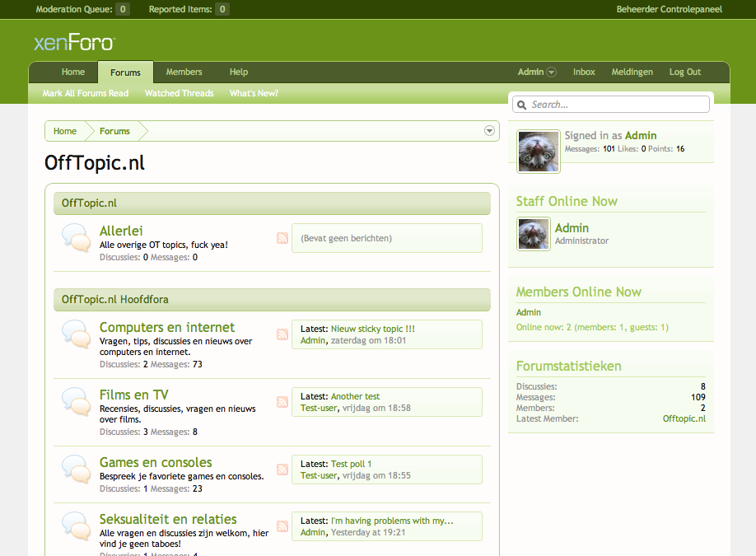
Task: Go to the Home tab
Action: tap(73, 72)
